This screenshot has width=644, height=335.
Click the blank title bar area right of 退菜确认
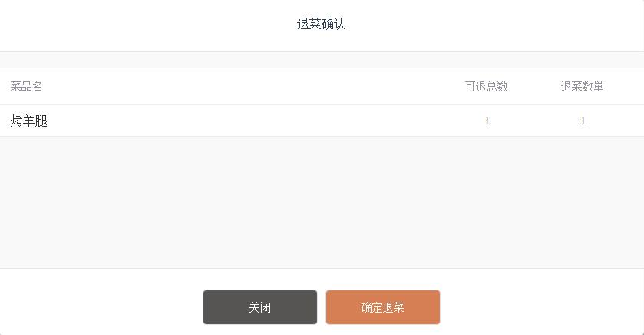pyautogui.click(x=499, y=25)
